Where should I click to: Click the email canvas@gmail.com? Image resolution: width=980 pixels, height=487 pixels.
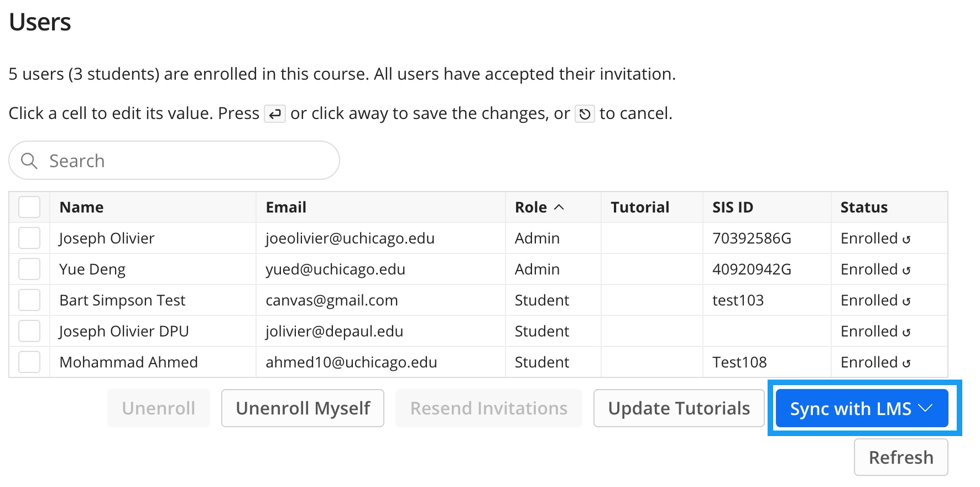[x=332, y=300]
